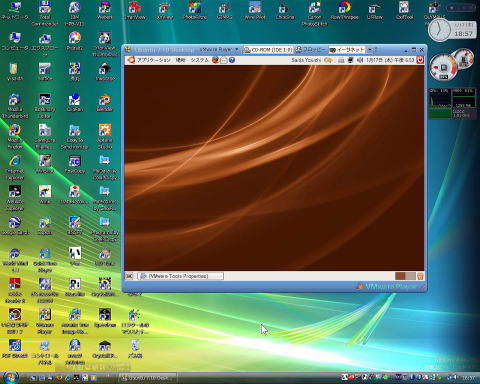Select the workspace switcher in Ubuntu bottom panel
The image size is (480, 384).
[x=405, y=276]
